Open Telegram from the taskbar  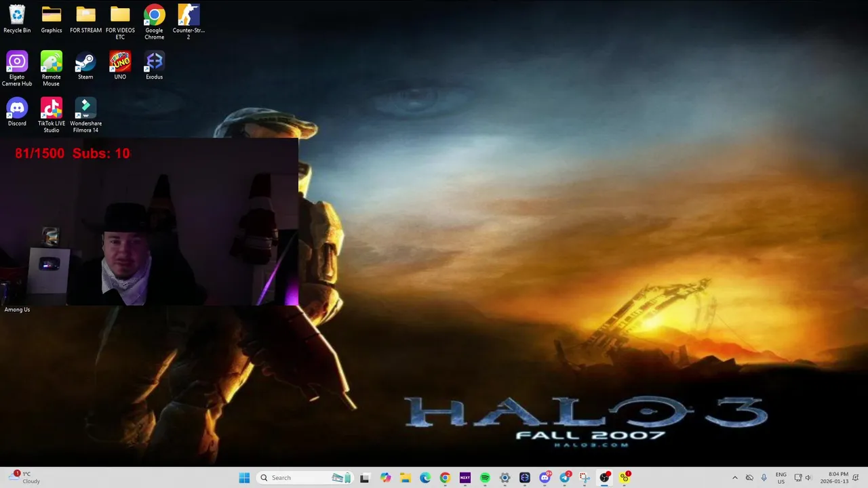pos(565,478)
